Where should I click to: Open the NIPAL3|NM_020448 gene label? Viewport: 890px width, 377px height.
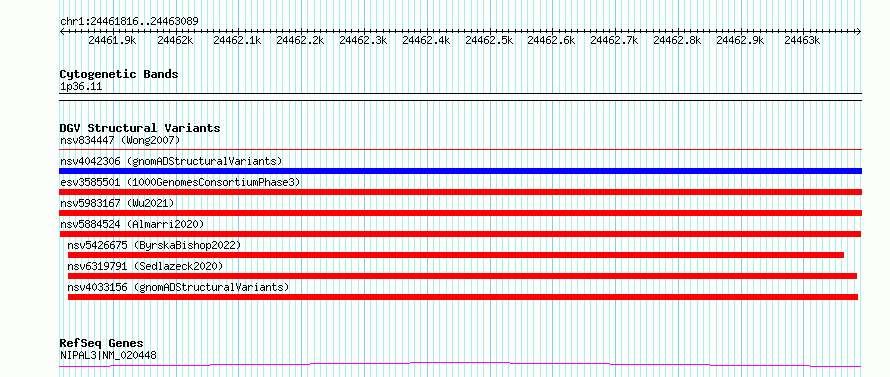tap(108, 355)
